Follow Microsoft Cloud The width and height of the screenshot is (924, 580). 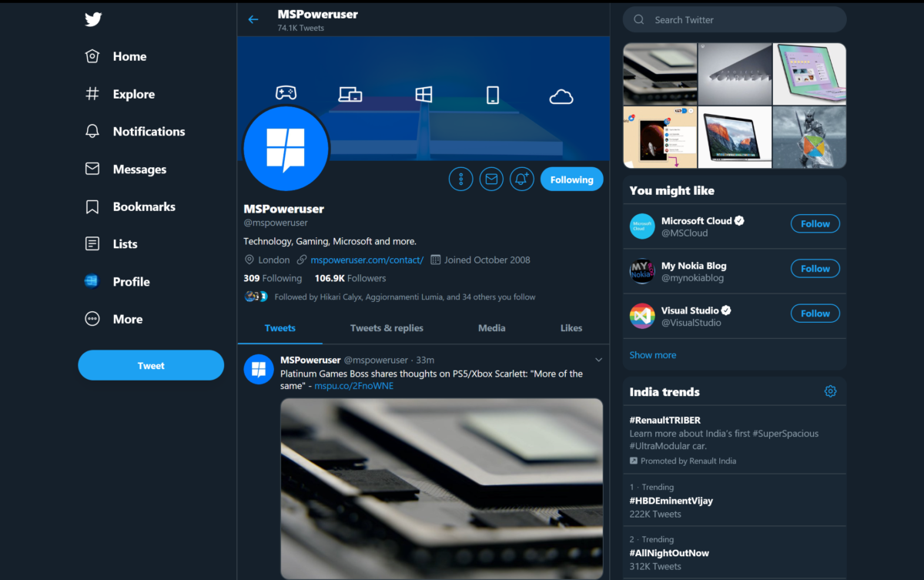point(815,224)
